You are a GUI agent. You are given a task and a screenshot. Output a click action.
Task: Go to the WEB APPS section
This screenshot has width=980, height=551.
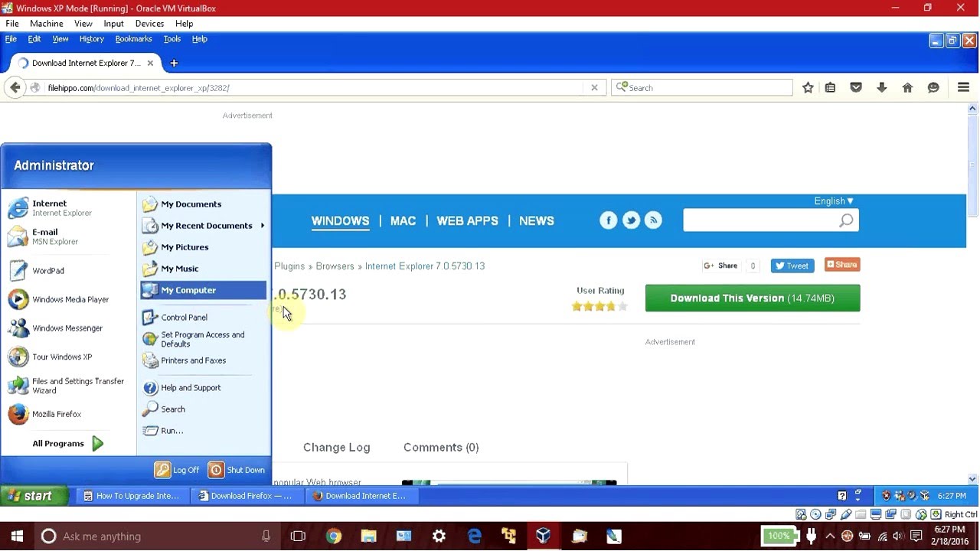point(467,221)
